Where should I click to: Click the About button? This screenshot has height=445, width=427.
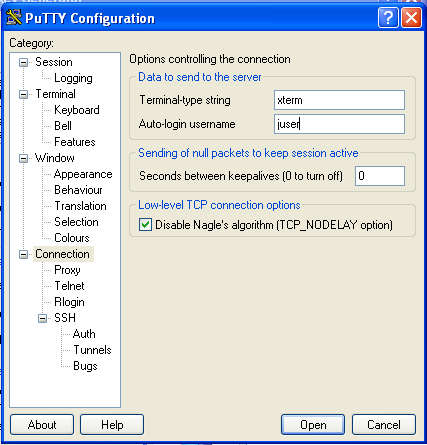click(42, 425)
